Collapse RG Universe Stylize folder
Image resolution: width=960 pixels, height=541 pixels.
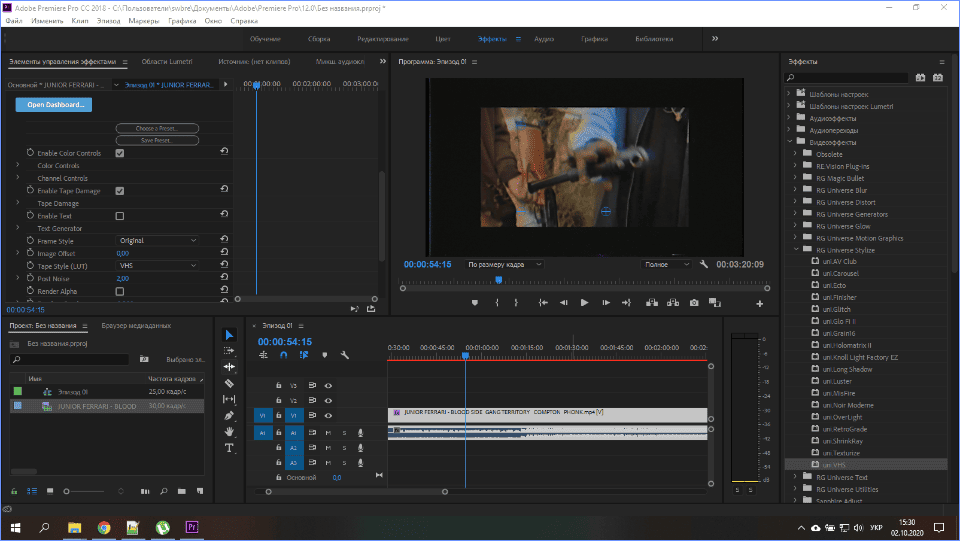[797, 250]
